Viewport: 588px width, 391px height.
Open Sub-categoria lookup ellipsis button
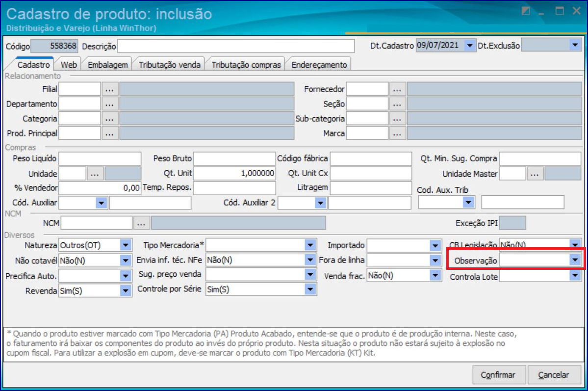click(x=398, y=119)
